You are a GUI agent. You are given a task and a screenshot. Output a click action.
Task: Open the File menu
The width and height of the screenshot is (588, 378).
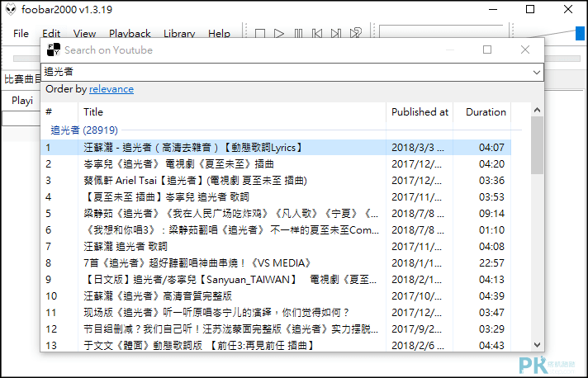21,34
